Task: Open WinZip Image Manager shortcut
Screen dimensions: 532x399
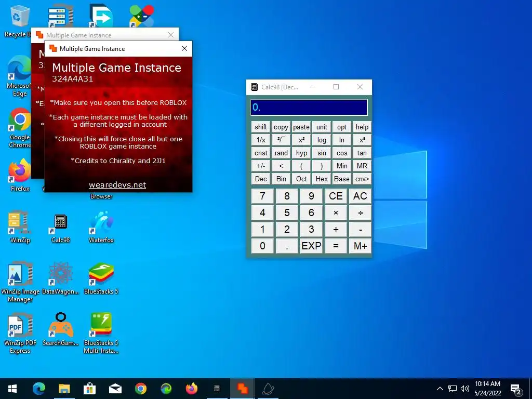Action: (x=20, y=282)
